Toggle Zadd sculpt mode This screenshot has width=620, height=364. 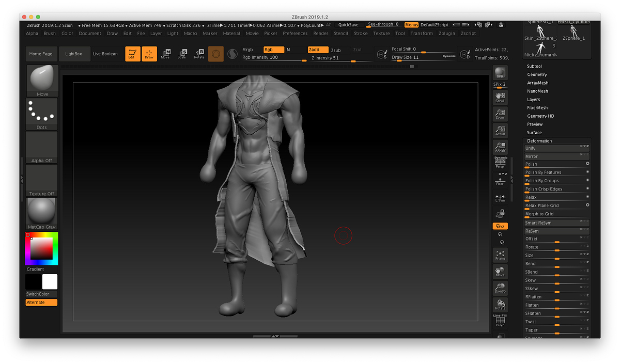tap(318, 50)
